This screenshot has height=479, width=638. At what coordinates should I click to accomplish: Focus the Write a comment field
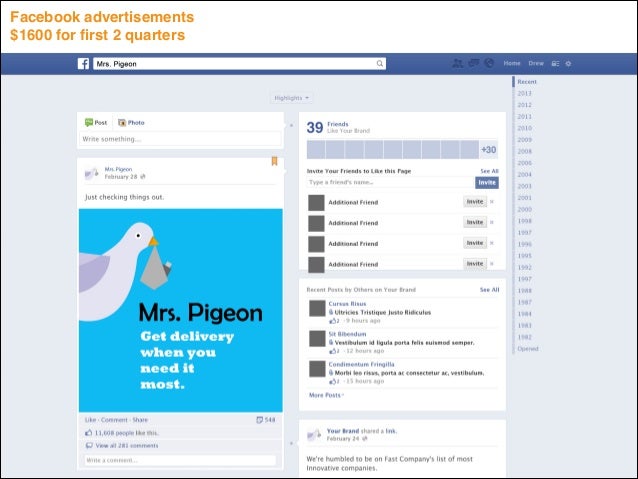point(180,460)
